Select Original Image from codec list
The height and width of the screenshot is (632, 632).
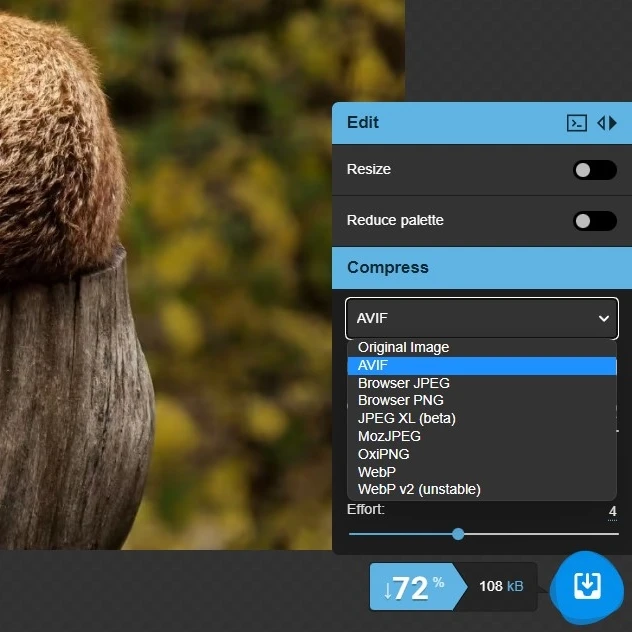tap(404, 347)
